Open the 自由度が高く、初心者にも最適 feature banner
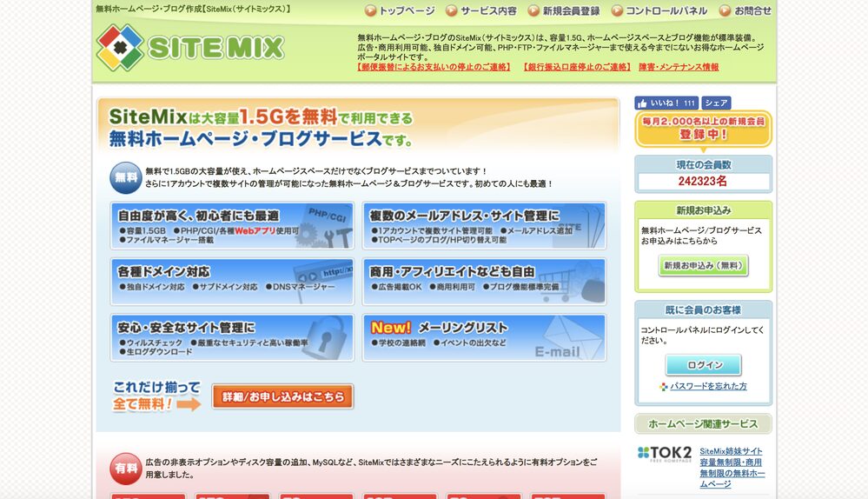Image resolution: width=868 pixels, height=499 pixels. [232, 225]
